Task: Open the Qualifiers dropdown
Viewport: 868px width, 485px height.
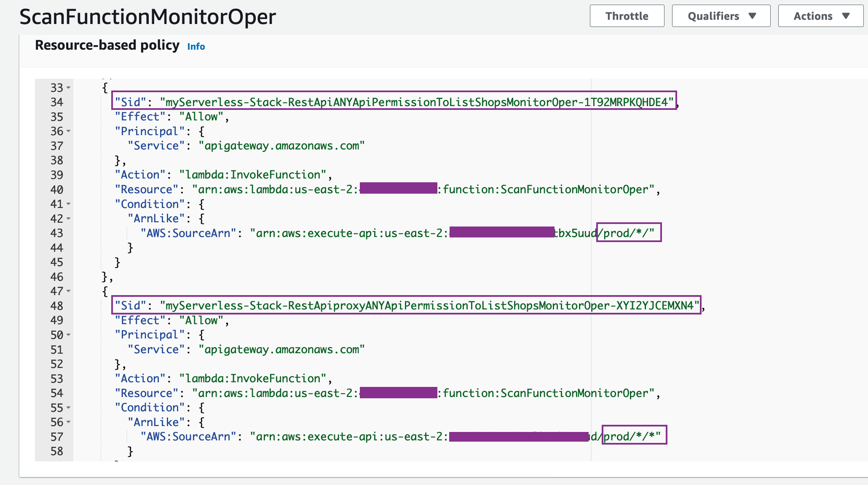Action: 721,16
